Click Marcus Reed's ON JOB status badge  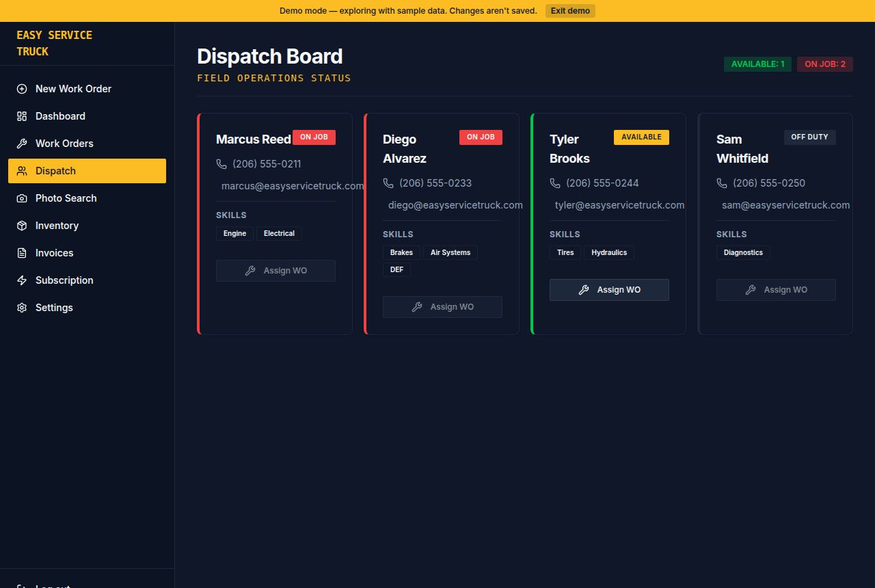(x=314, y=137)
